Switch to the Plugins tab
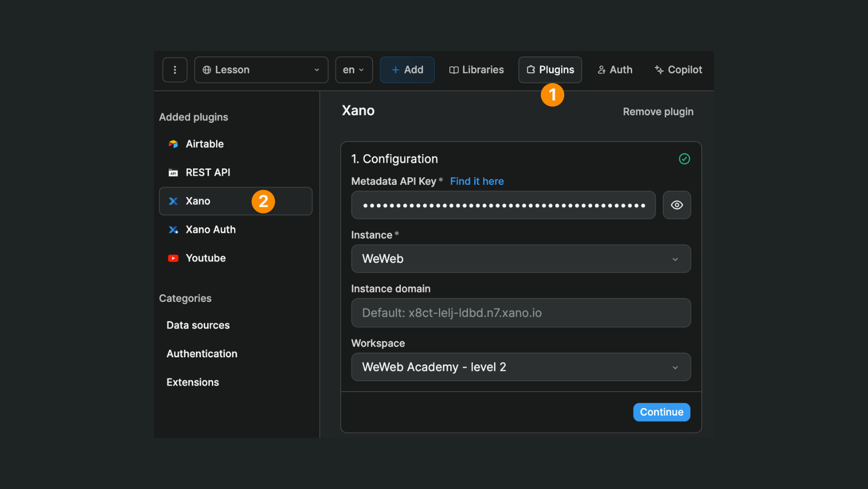 tap(550, 69)
